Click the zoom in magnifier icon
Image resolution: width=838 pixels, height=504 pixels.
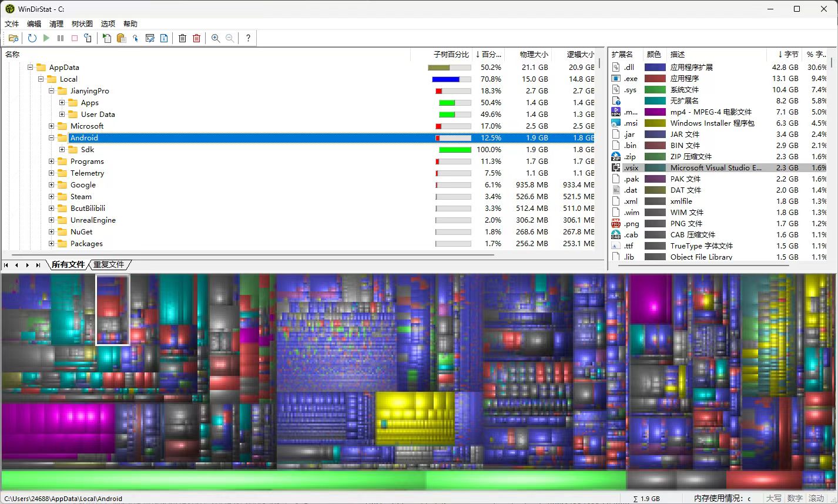(x=216, y=38)
